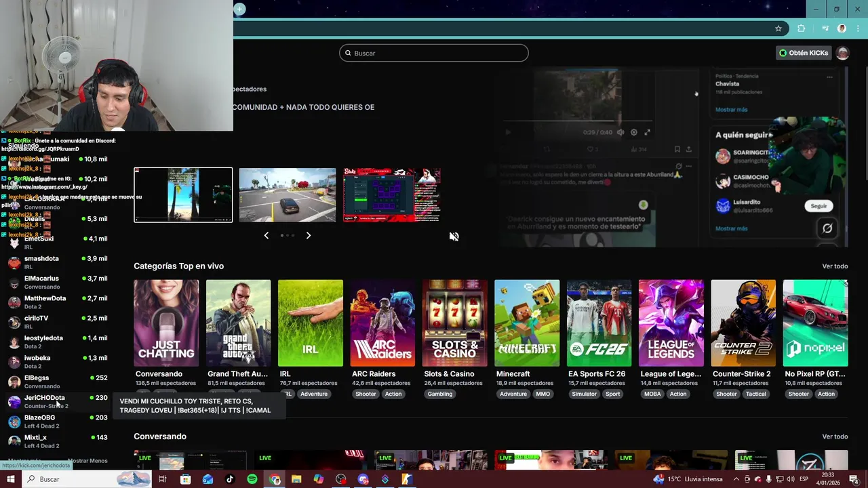Image resolution: width=868 pixels, height=488 pixels.
Task: Click the Gambling tag under Slots & Casino
Action: point(440,394)
